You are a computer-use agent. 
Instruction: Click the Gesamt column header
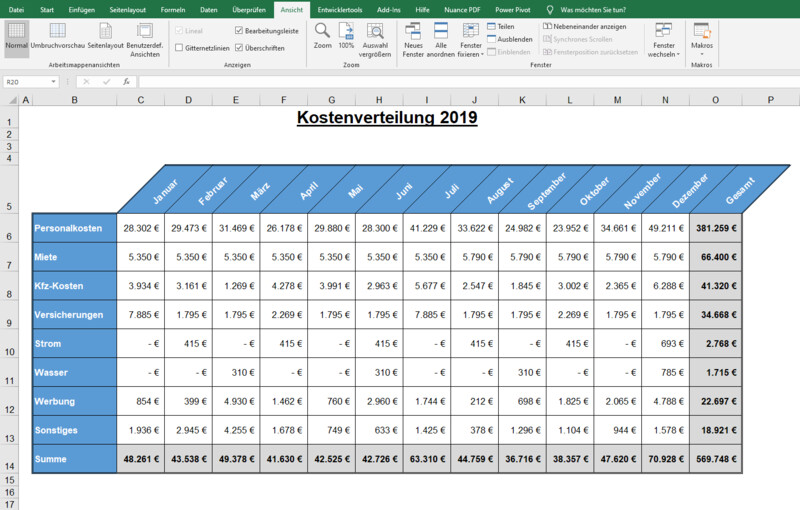click(740, 190)
